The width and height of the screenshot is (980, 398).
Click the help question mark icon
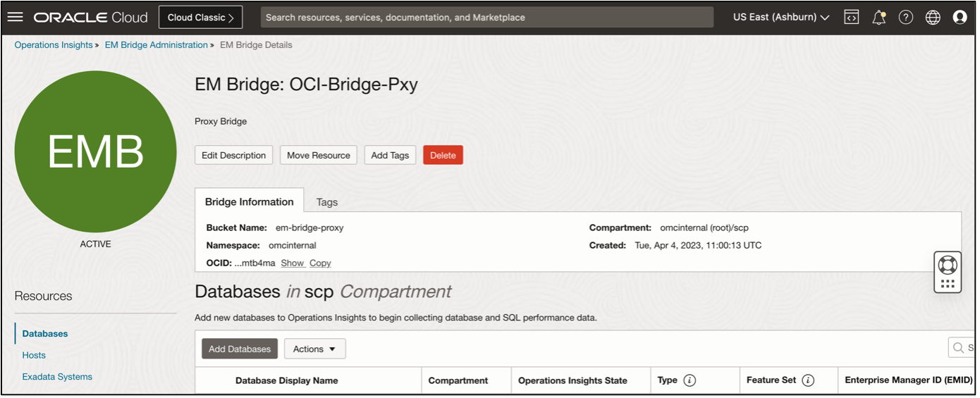[x=906, y=18]
